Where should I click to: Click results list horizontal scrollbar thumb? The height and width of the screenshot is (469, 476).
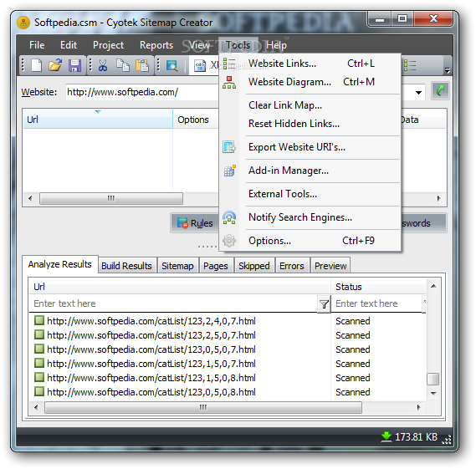pos(203,407)
